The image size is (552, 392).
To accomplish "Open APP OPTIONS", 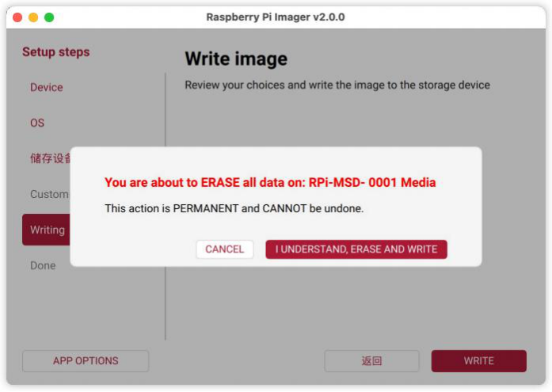I will point(86,360).
